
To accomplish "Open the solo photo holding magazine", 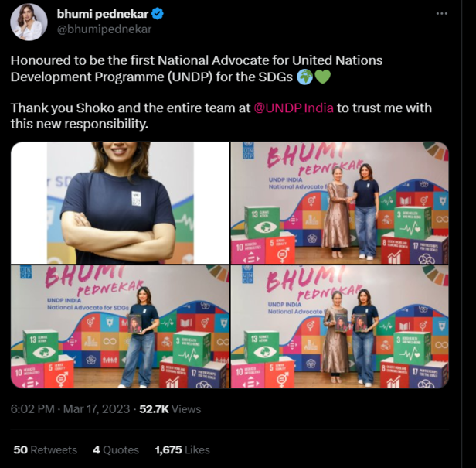I will tap(121, 326).
